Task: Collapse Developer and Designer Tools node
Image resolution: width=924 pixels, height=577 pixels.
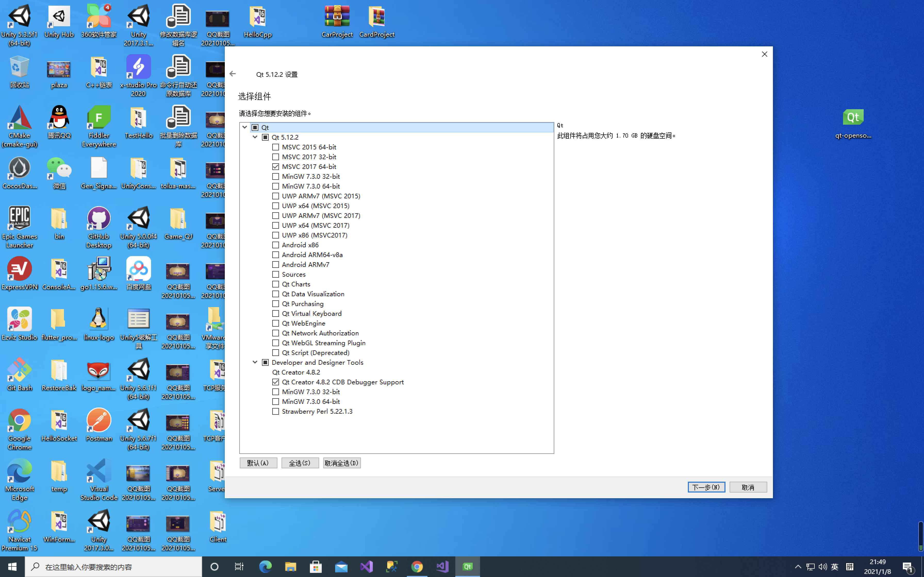Action: [x=255, y=362]
